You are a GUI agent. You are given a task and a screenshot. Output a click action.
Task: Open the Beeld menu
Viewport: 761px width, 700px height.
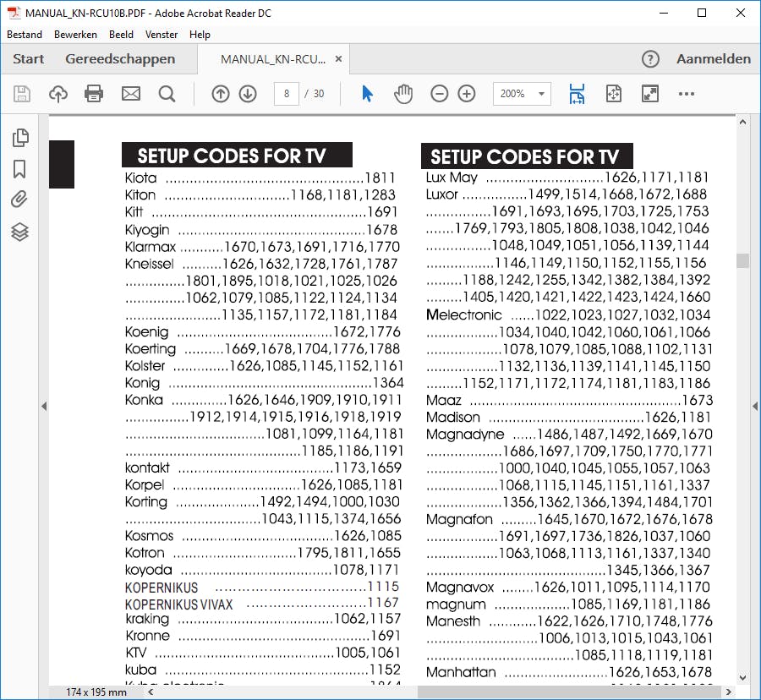coord(121,35)
